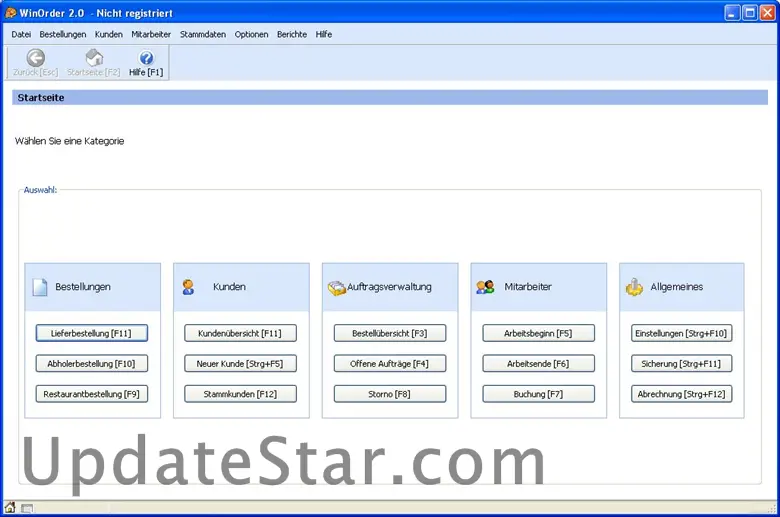This screenshot has width=780, height=517.
Task: Open Kundenübersicht [F11]
Action: tap(240, 333)
